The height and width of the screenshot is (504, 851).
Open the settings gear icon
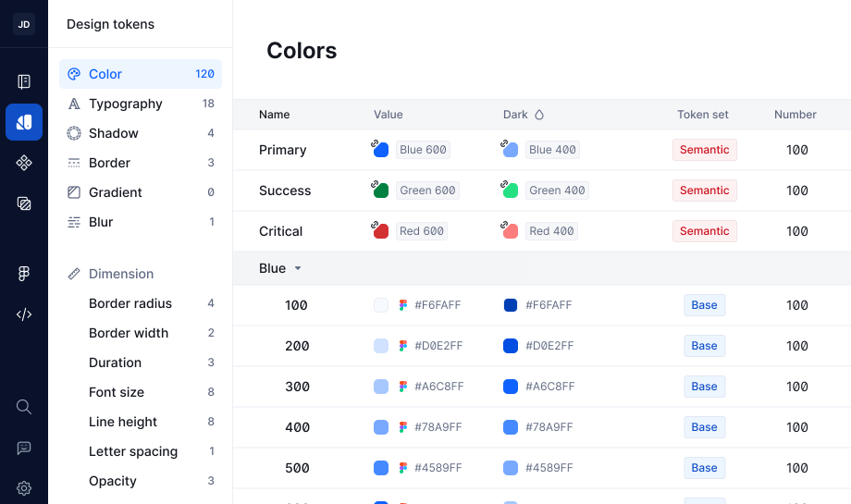24,488
